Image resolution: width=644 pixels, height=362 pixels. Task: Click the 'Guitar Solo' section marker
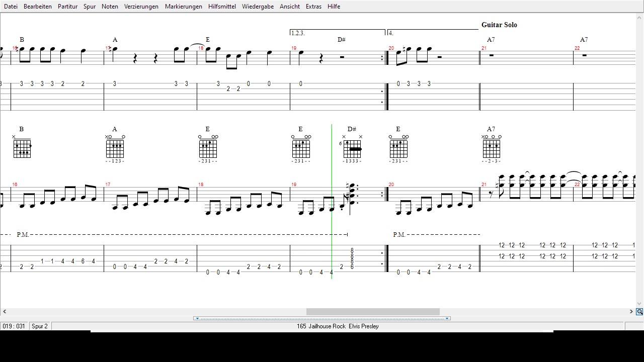(x=499, y=25)
